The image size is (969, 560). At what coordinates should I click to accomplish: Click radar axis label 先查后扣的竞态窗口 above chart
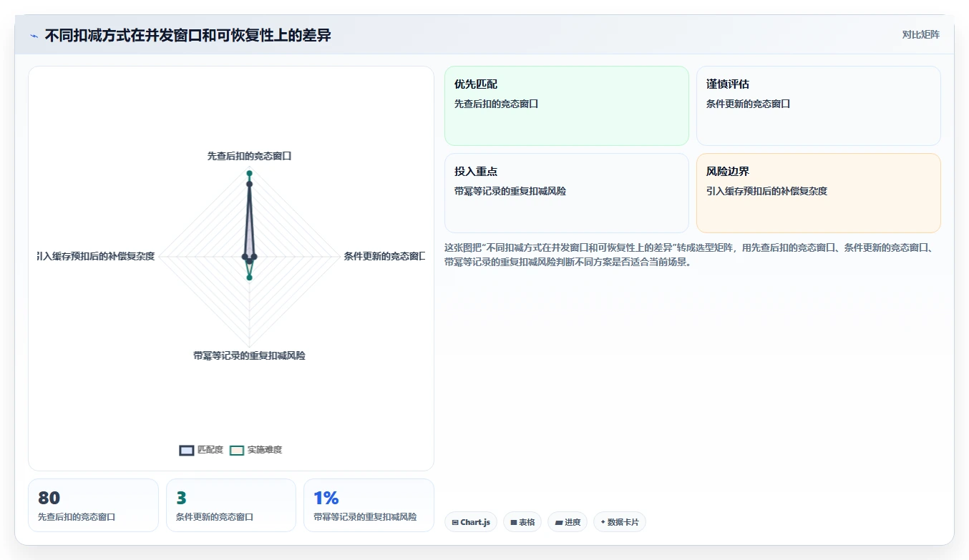249,155
